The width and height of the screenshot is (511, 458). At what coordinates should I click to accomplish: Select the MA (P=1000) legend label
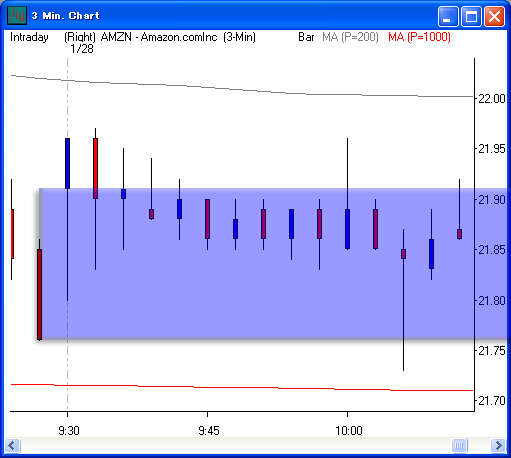419,37
